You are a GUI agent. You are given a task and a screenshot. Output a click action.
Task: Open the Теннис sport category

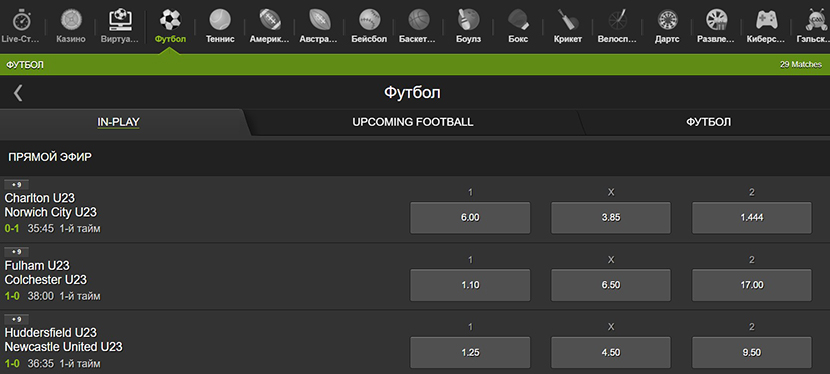[220, 25]
